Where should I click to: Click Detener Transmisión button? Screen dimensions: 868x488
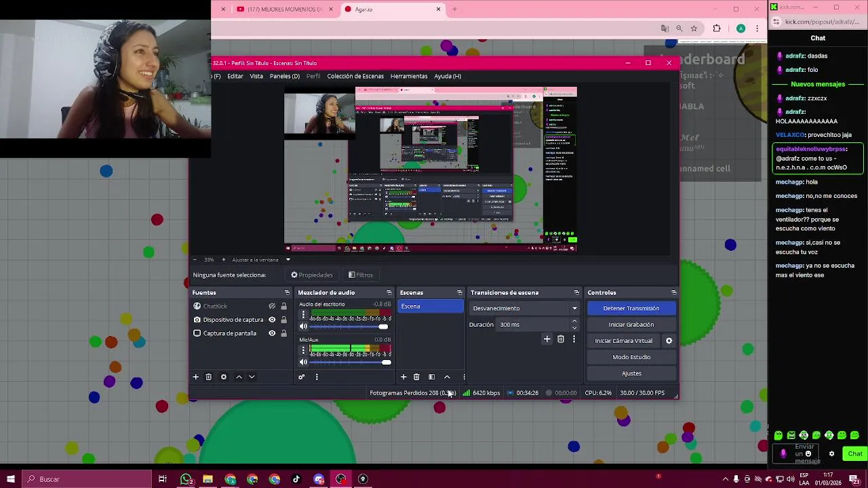pyautogui.click(x=631, y=308)
